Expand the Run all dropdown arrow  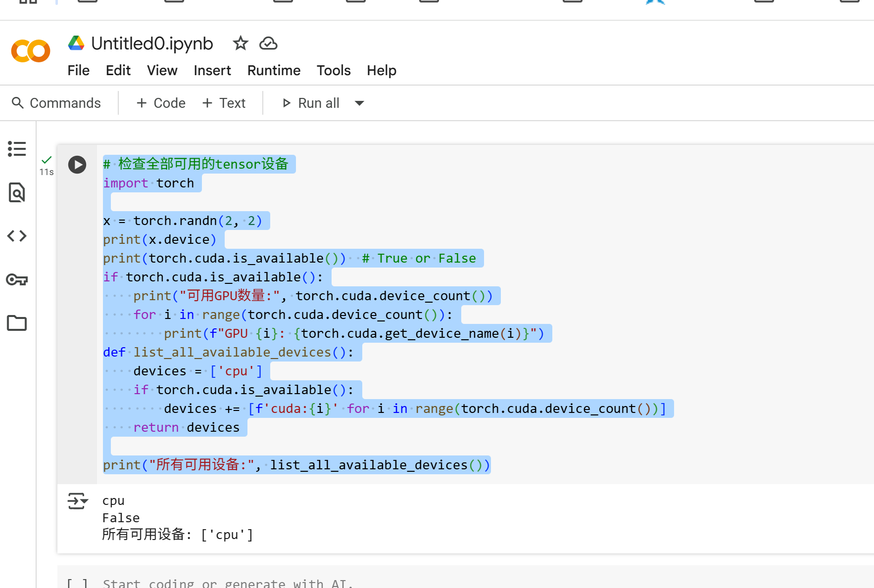click(360, 103)
